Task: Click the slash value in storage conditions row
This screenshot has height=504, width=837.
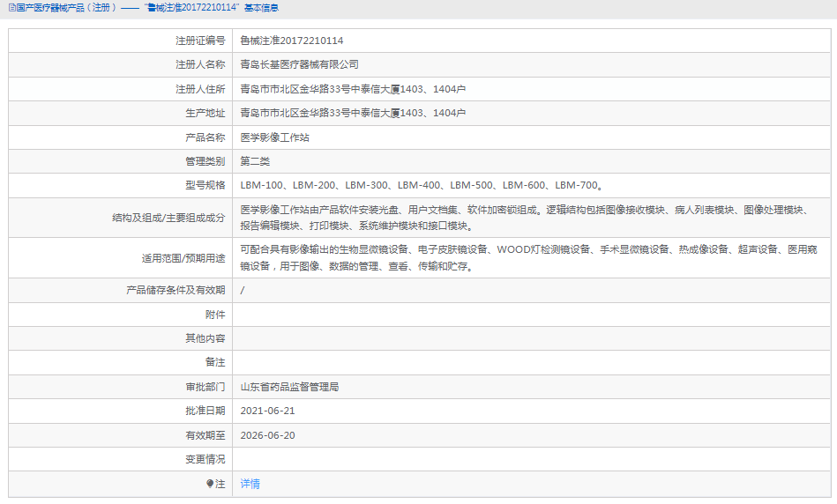Action: pos(243,290)
